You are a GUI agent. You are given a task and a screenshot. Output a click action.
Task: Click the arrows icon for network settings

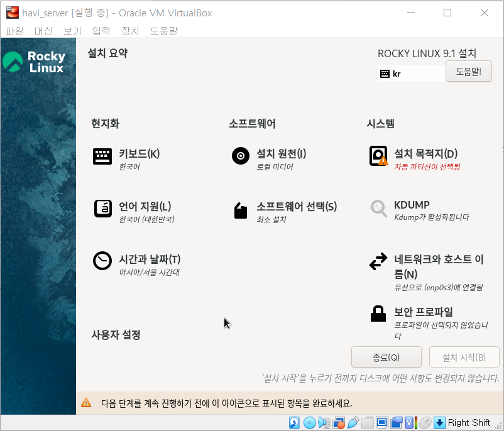click(x=378, y=261)
